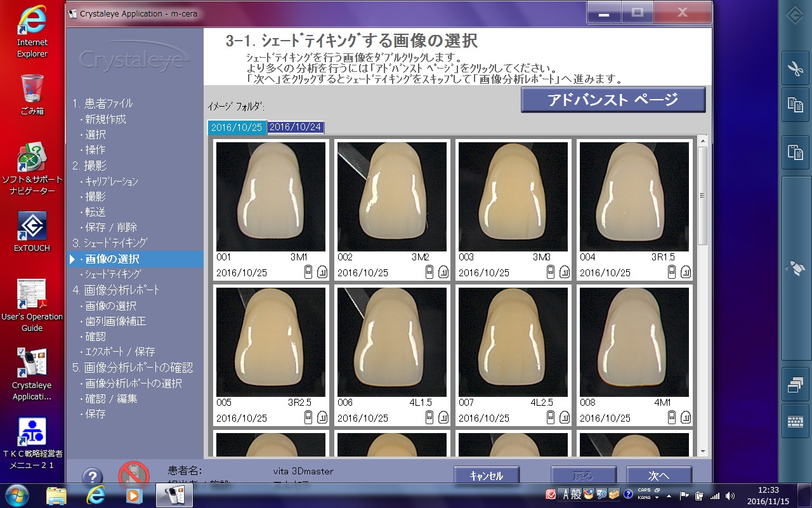Select tooth image thumbnail 007 4L2.5
Image resolution: width=812 pixels, height=508 pixels.
click(x=513, y=342)
